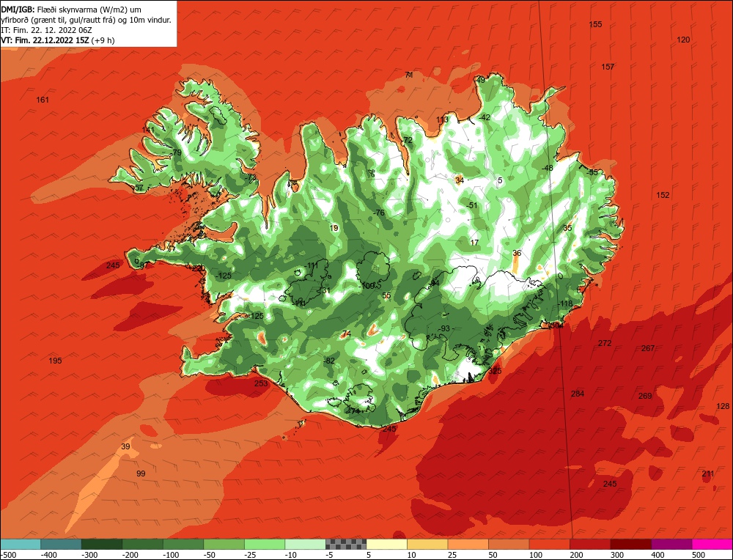The width and height of the screenshot is (733, 560).
Task: Click the value 272 in the dark red area
Action: tap(605, 343)
